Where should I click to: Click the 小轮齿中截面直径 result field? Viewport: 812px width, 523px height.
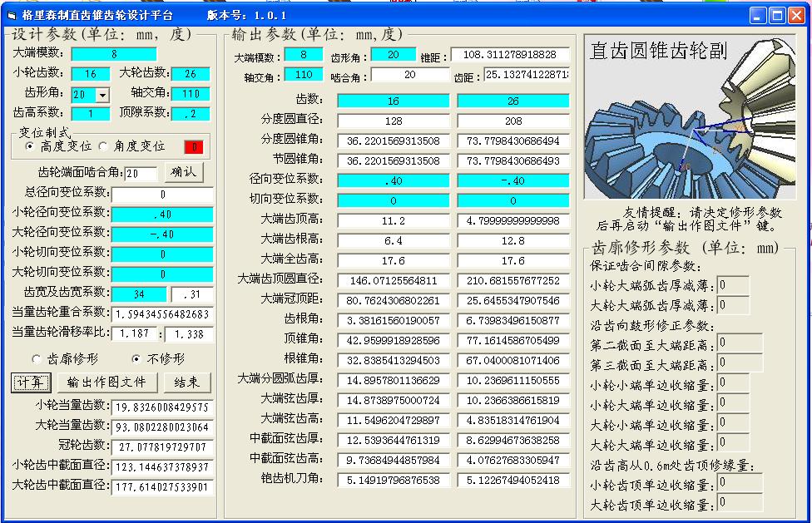click(162, 467)
